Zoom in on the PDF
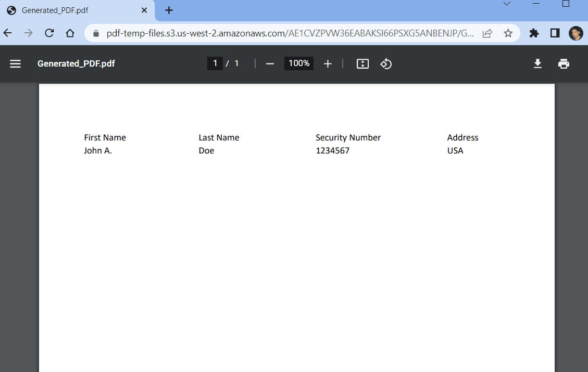Image resolution: width=588 pixels, height=372 pixels. pyautogui.click(x=328, y=63)
